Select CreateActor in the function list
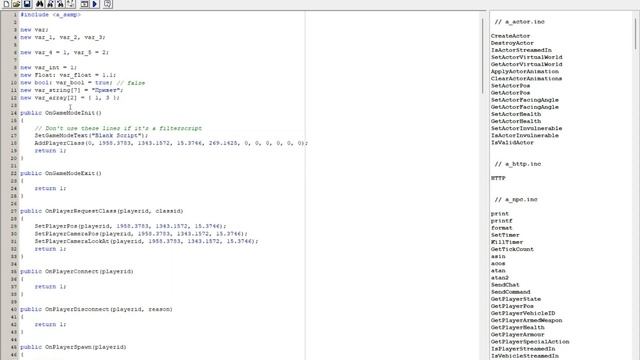Image resolution: width=640 pixels, height=360 pixels. tap(510, 36)
